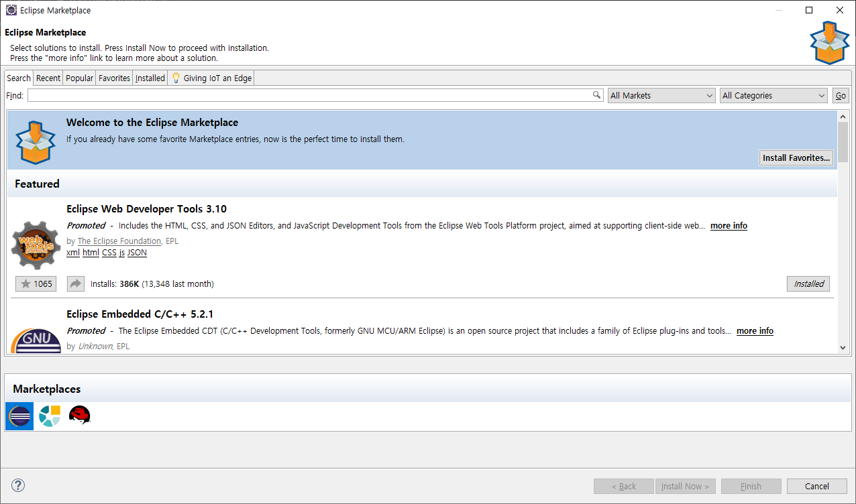Click the share arrow icon for Web Developer Tools
This screenshot has width=856, height=504.
(x=76, y=283)
